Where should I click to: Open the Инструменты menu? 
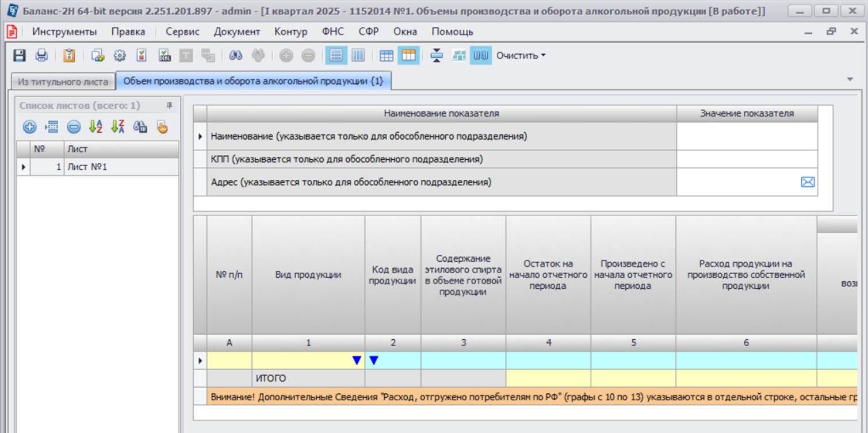tap(64, 32)
